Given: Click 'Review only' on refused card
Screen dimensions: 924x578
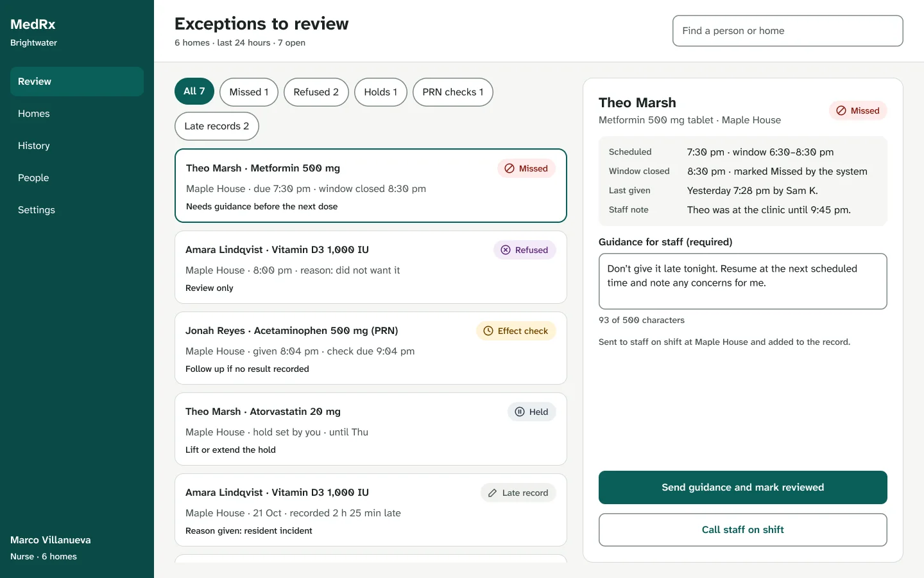Looking at the screenshot, I should 209,288.
